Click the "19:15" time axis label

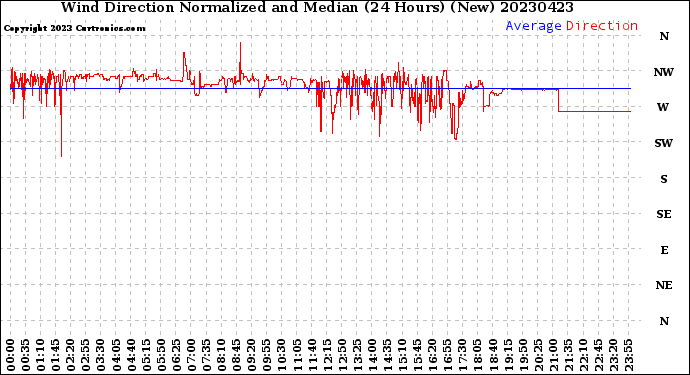tap(507, 355)
